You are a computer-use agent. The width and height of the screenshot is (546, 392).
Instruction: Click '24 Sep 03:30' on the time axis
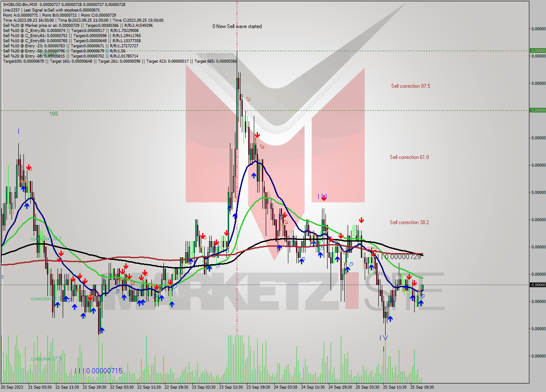click(286, 387)
